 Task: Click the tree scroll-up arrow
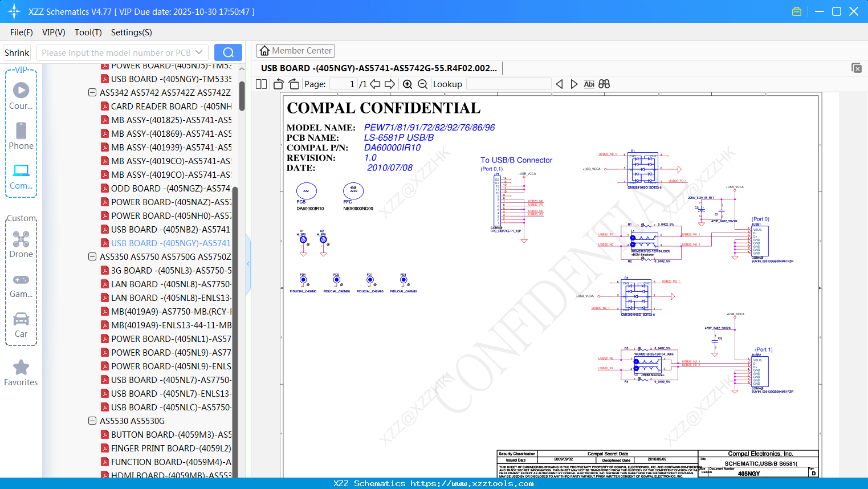click(242, 68)
